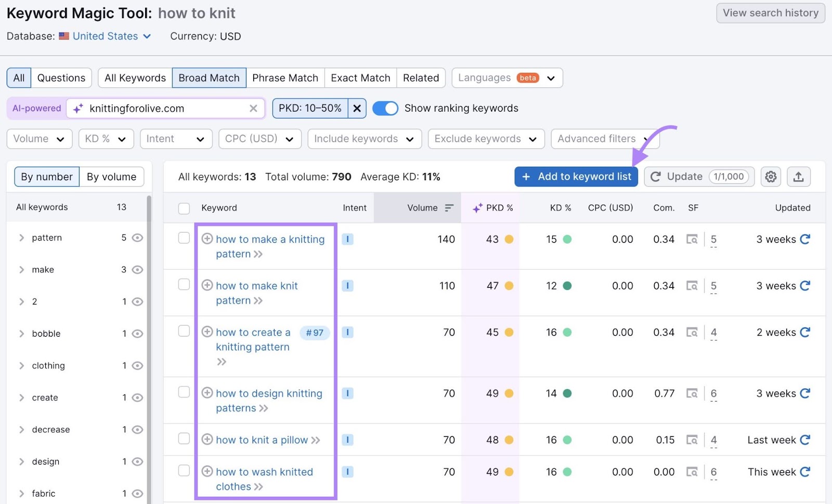The image size is (832, 504).
Task: Click the #97 ranking position badge
Action: pyautogui.click(x=315, y=333)
